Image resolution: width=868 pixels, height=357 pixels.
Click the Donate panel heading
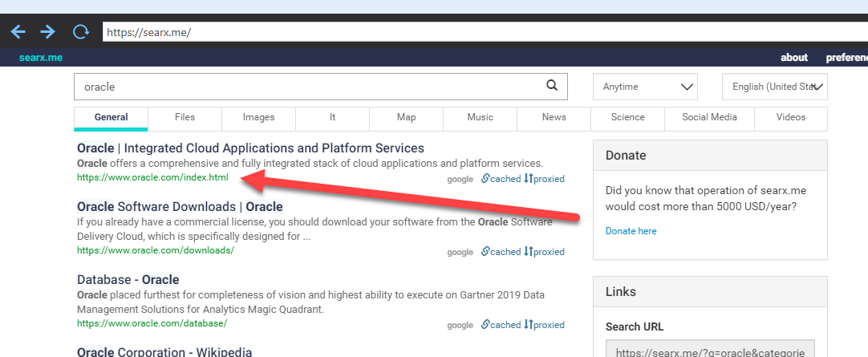pyautogui.click(x=626, y=155)
